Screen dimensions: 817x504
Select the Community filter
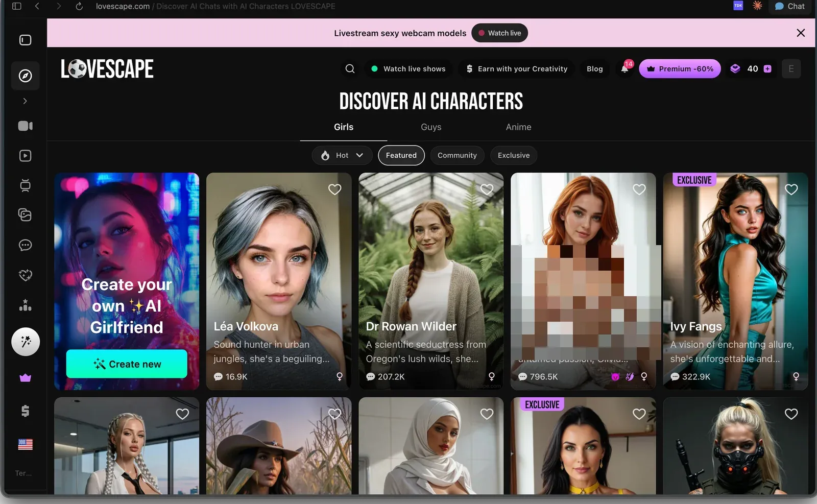point(457,155)
